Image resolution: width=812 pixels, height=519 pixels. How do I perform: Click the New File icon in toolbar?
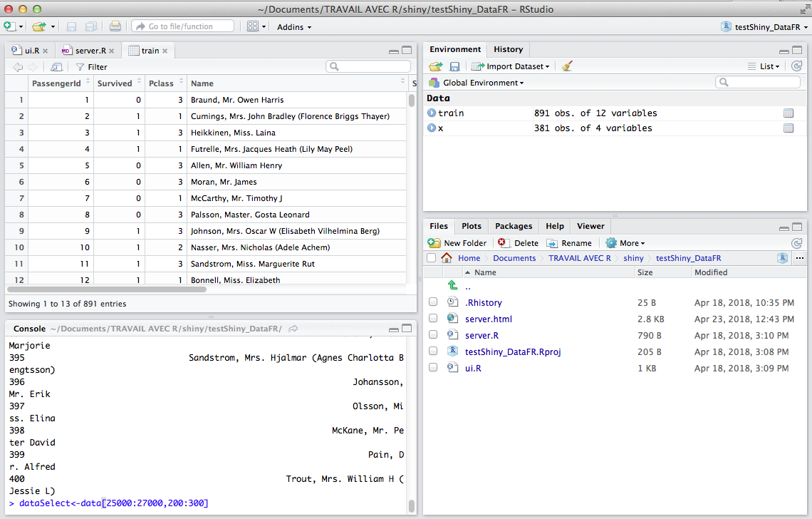(9, 26)
